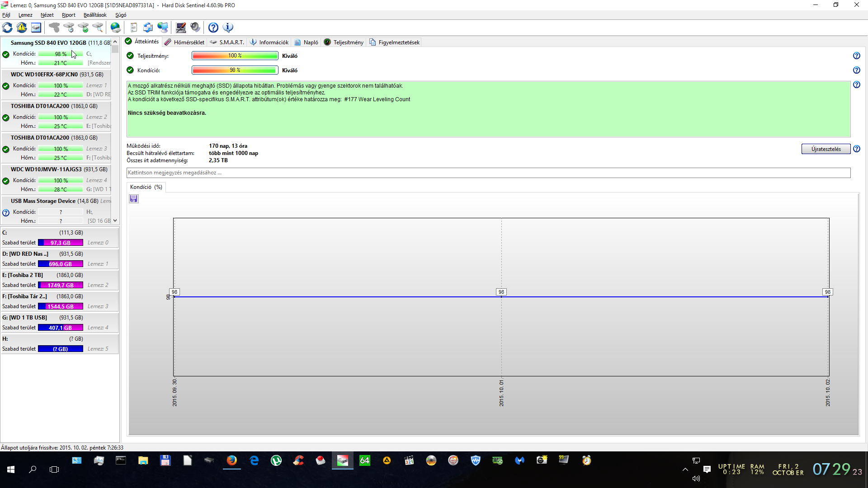Click the question mark help toolbar icon
The height and width of the screenshot is (488, 868).
click(213, 28)
